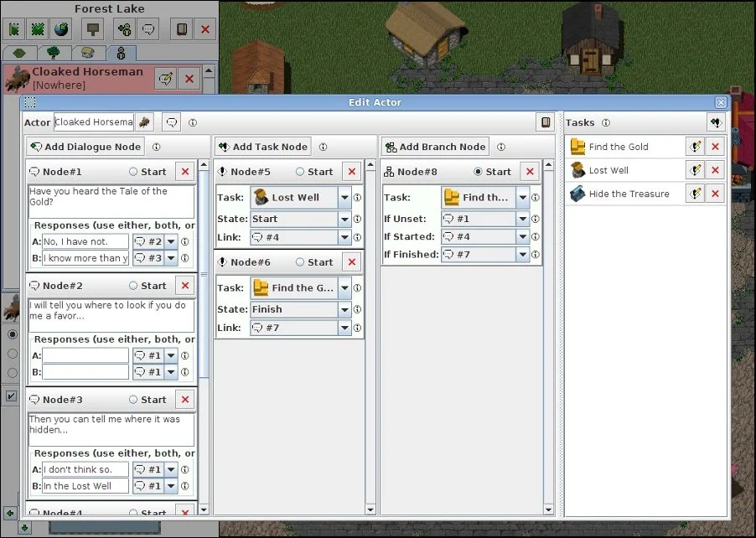Set Node#1 as the Start node
756x538 pixels.
134,172
